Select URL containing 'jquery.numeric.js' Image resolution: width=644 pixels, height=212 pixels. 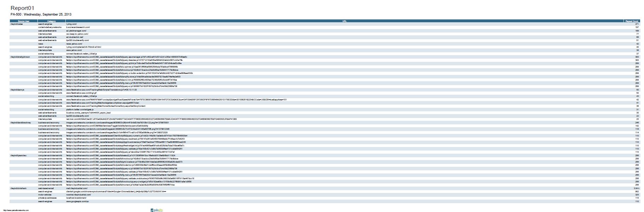[x=127, y=136]
